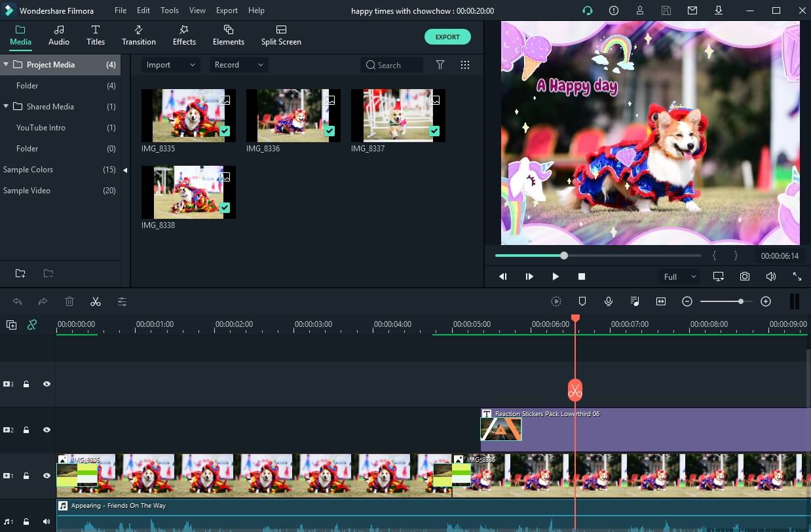Open the Full preview quality dropdown
This screenshot has height=532, width=811.
pos(679,276)
